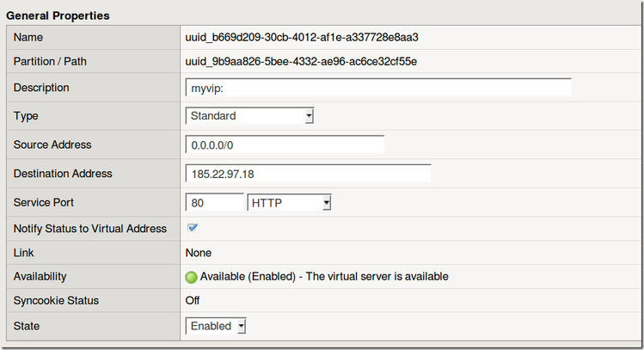This screenshot has height=350, width=644.
Task: Click the Destination Address field 185.22.97.18
Action: [x=308, y=175]
